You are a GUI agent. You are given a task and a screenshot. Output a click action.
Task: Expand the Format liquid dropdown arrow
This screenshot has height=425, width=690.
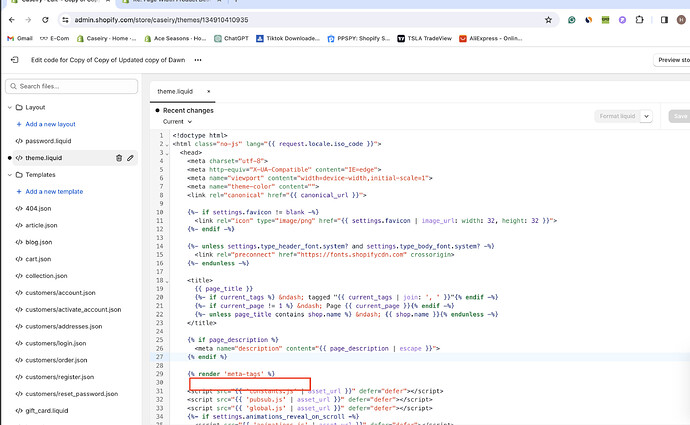pyautogui.click(x=647, y=116)
